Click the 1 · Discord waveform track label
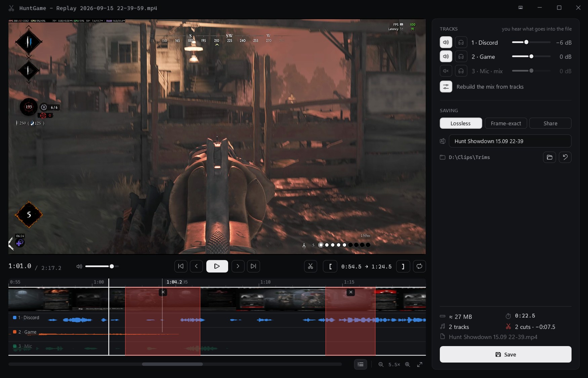Viewport: 588px width, 378px height. point(26,318)
